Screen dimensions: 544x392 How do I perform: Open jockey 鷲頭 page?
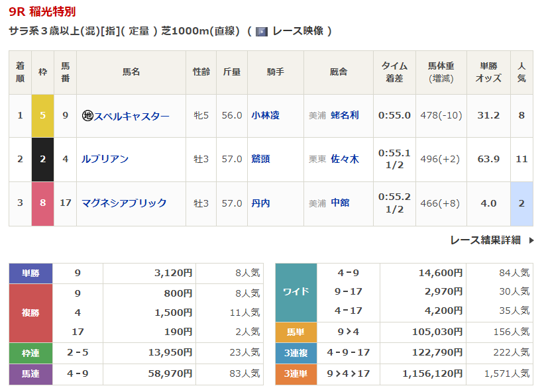click(x=260, y=159)
